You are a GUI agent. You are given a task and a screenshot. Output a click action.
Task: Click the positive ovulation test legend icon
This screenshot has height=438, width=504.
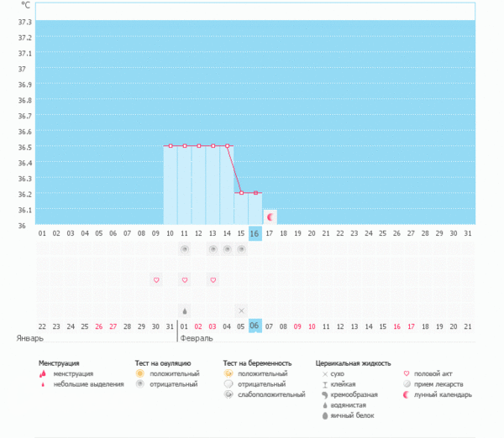click(x=140, y=373)
